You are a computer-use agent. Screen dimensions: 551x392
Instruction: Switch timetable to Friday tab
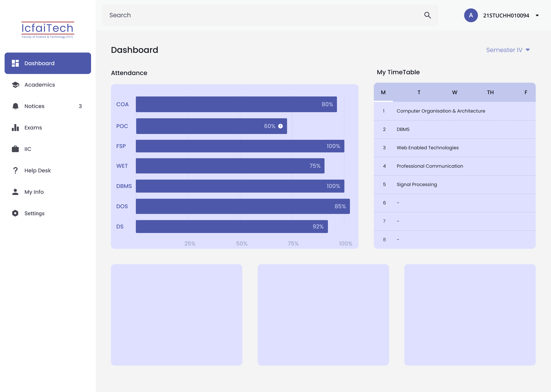click(x=526, y=92)
